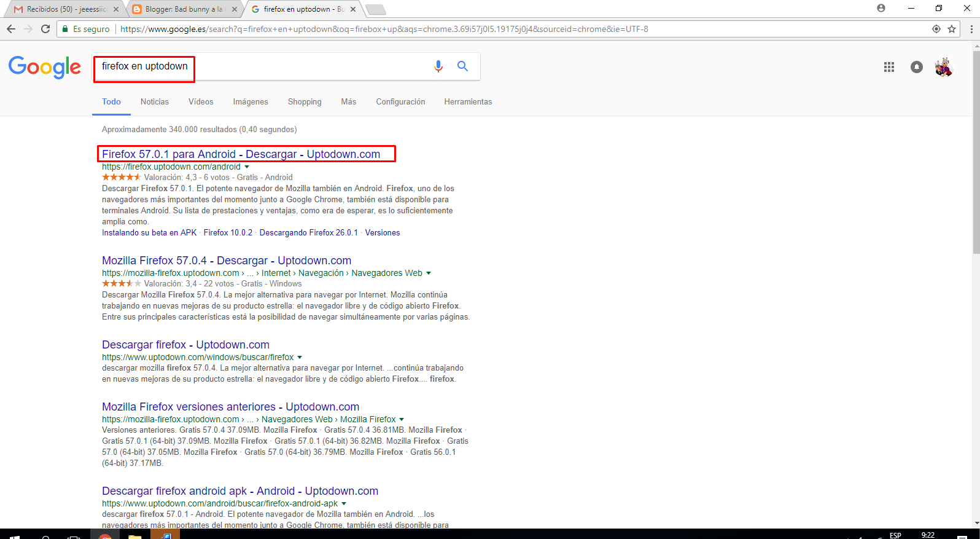Open the Chrome three-dot menu
This screenshot has width=980, height=539.
[971, 29]
